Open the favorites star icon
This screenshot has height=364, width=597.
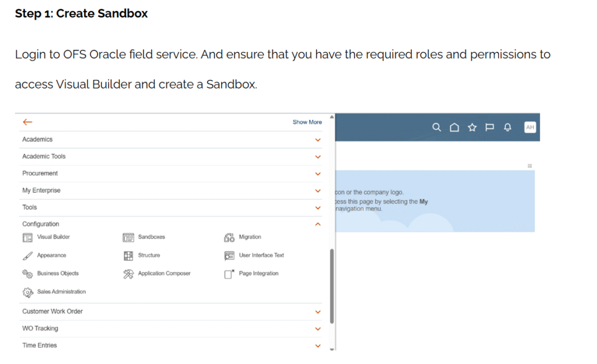point(472,128)
